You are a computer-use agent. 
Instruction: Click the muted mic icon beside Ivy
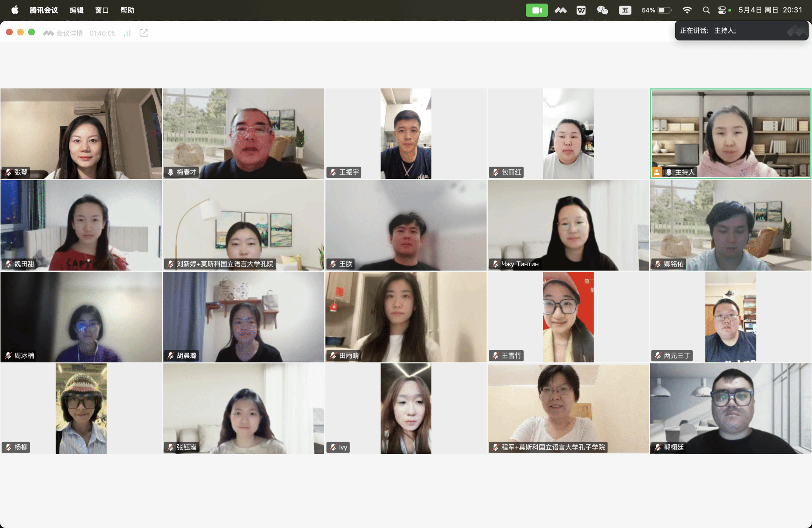[x=333, y=447]
